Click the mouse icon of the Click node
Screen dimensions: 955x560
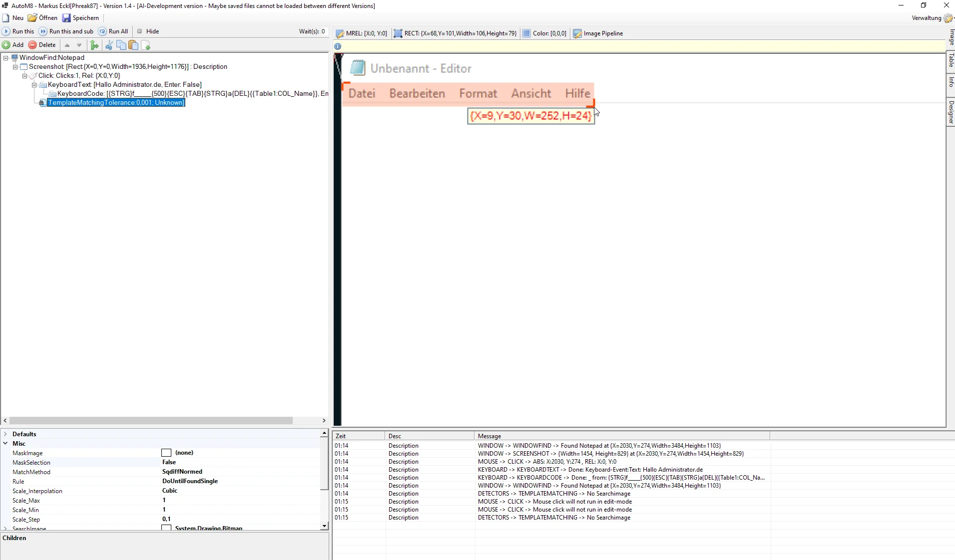tap(33, 76)
